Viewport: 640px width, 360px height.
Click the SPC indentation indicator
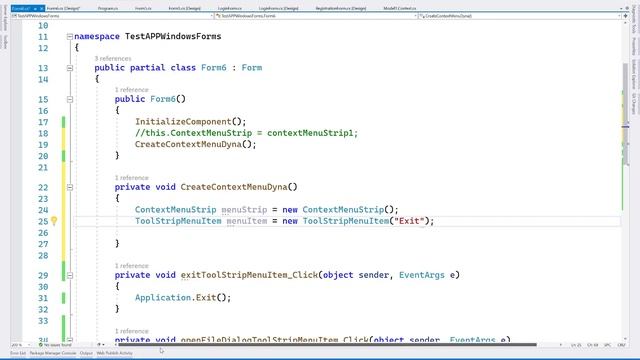(x=607, y=345)
